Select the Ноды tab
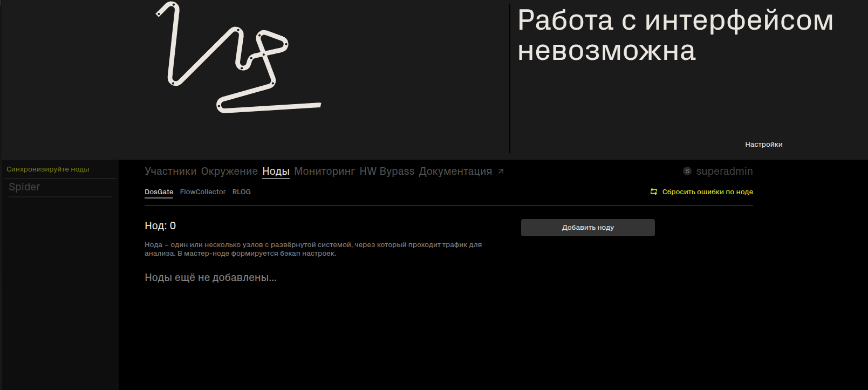Image resolution: width=868 pixels, height=390 pixels. pyautogui.click(x=276, y=171)
